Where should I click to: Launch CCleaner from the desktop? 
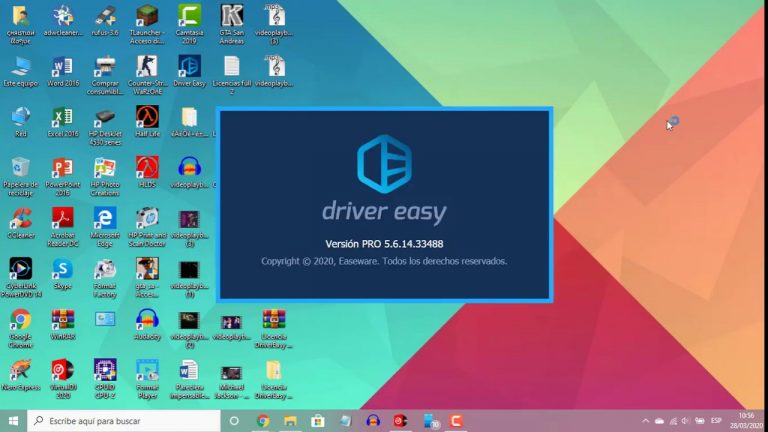(x=21, y=223)
